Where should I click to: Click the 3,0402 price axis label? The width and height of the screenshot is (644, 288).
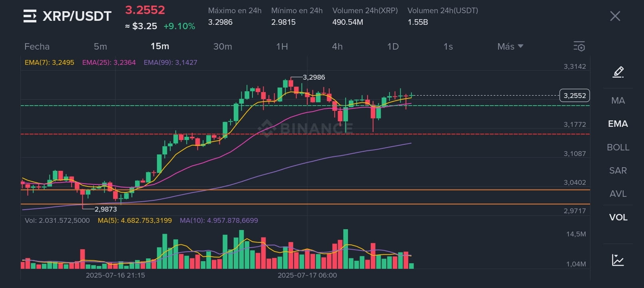pyautogui.click(x=574, y=182)
